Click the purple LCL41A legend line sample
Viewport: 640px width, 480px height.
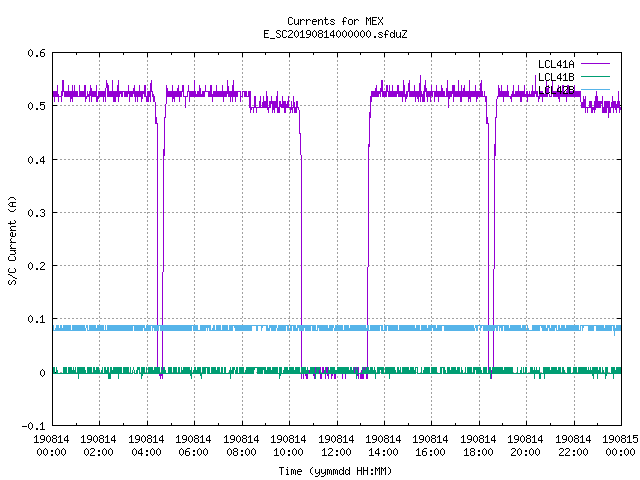595,64
